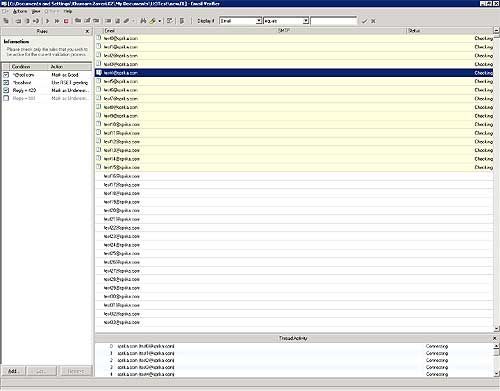This screenshot has height=391, width=500.
Task: Click the X clear filter icon
Action: click(x=373, y=21)
